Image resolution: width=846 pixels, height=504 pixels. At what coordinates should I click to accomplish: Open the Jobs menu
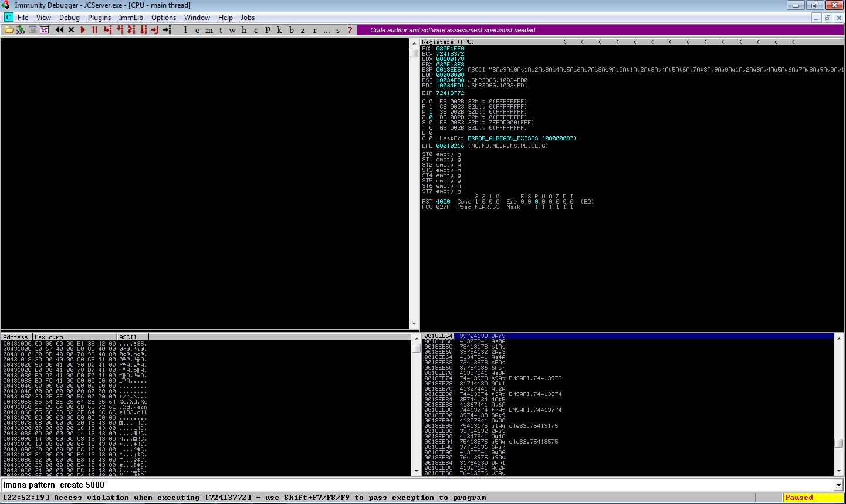pos(248,18)
